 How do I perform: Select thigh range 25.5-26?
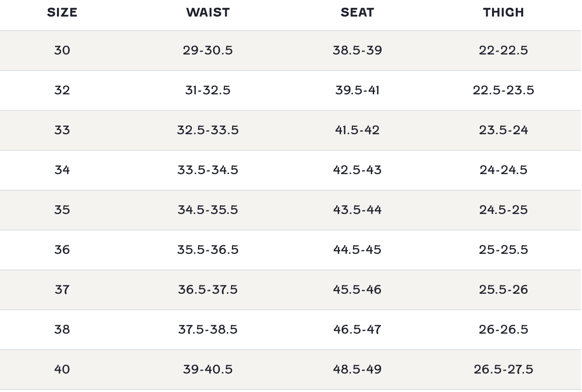(x=504, y=289)
